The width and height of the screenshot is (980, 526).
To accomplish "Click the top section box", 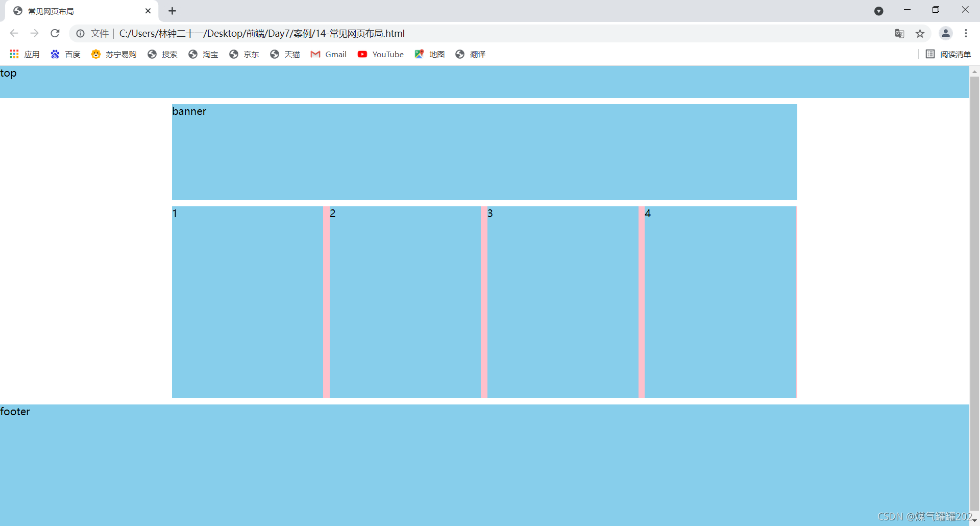I will [x=484, y=82].
